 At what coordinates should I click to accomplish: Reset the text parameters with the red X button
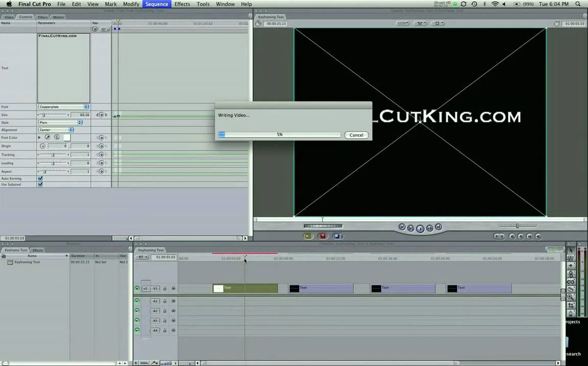pos(95,29)
